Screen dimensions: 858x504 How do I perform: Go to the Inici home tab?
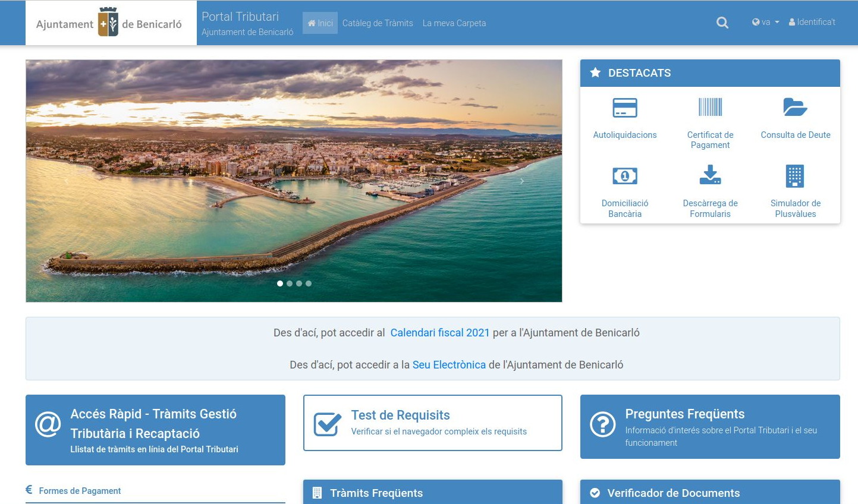point(320,23)
